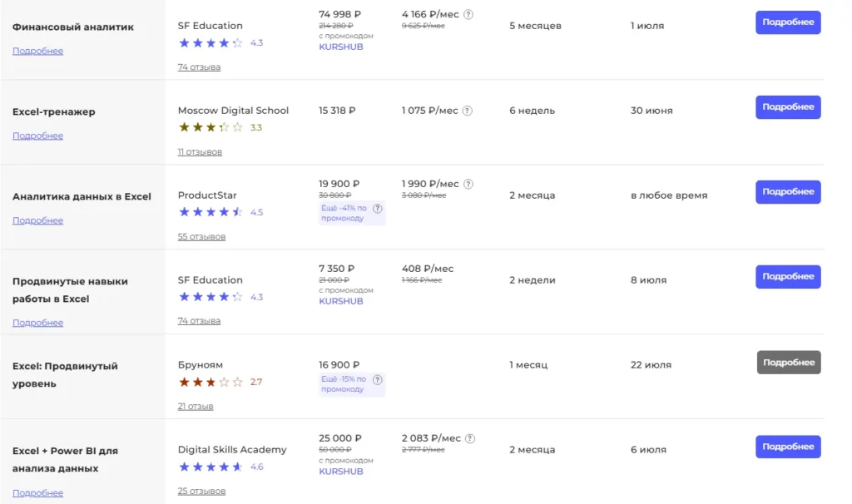Open 25 отзывов link under Digital Skills Academy

tap(201, 491)
